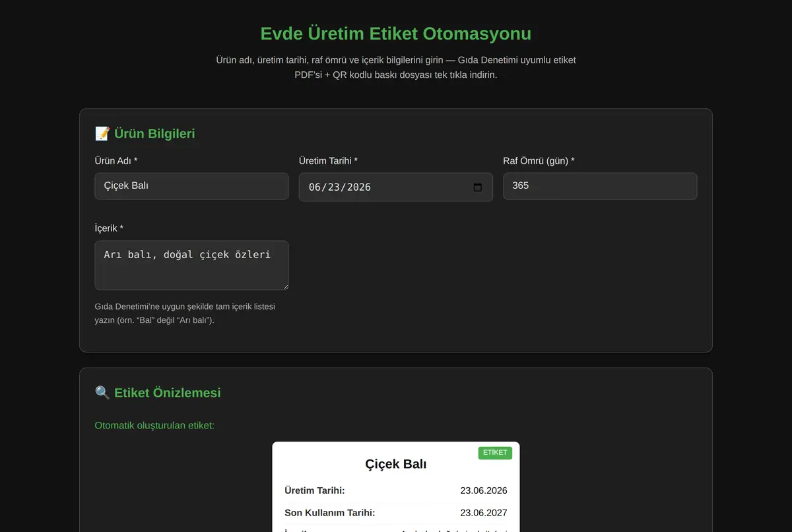Click the production date value 23.06.2026
792x532 pixels.
click(x=484, y=490)
